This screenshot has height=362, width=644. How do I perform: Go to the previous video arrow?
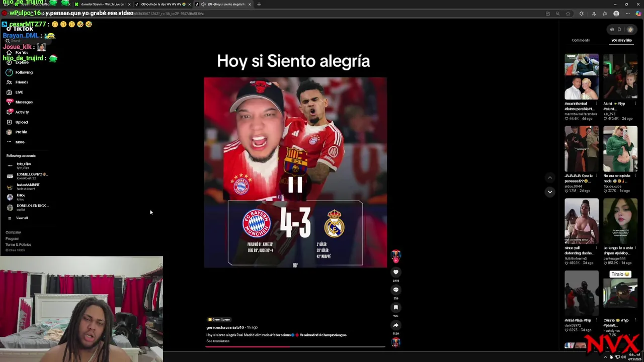[550, 177]
